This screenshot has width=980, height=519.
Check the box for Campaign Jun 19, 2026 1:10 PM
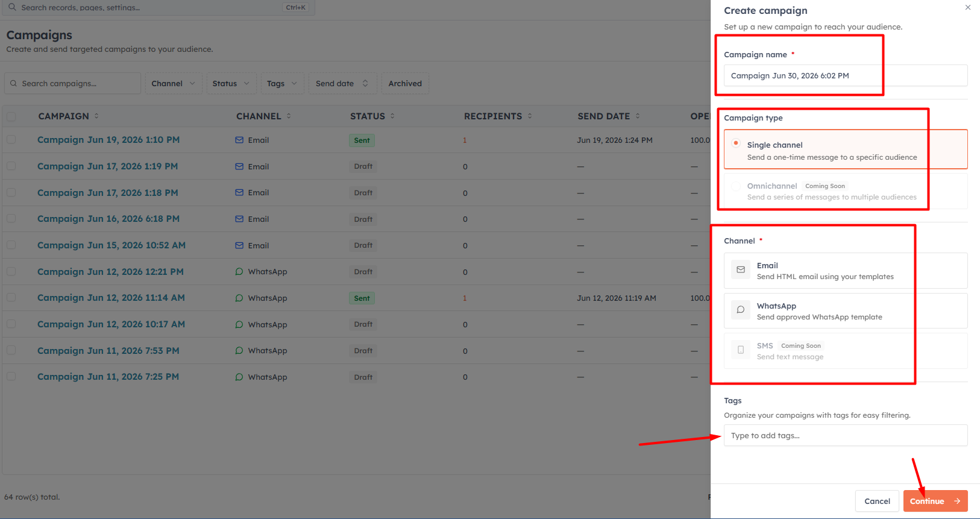pyautogui.click(x=11, y=140)
